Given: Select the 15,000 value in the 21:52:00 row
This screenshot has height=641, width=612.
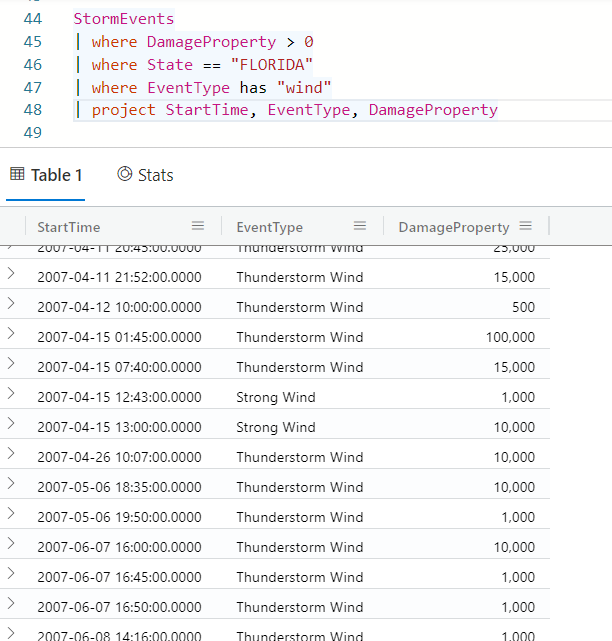Looking at the screenshot, I should (x=514, y=277).
